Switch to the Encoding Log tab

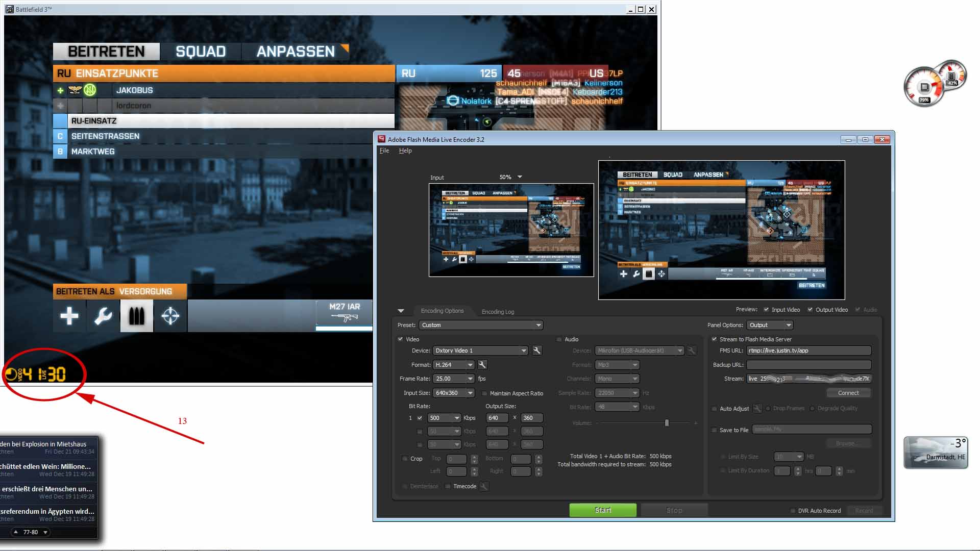498,312
